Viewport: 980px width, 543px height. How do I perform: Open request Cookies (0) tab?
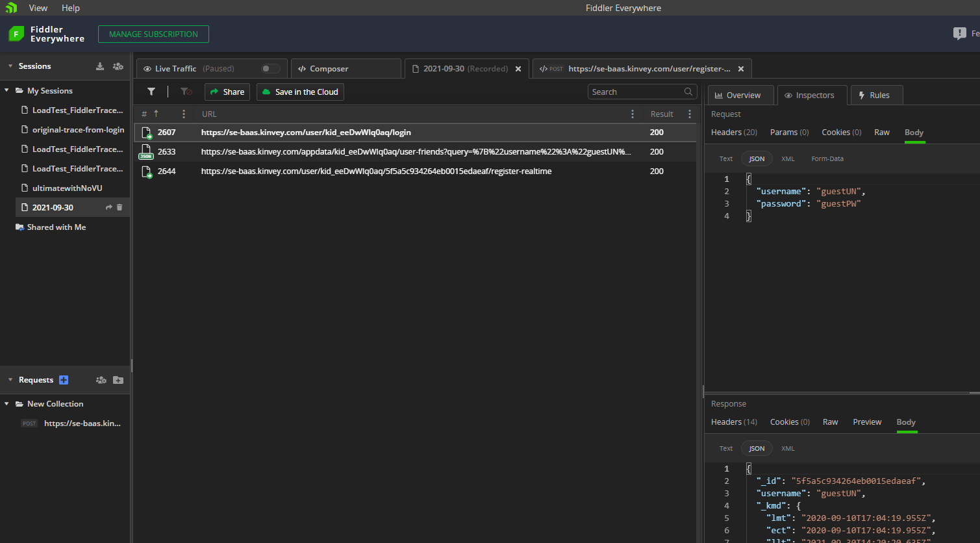point(842,133)
